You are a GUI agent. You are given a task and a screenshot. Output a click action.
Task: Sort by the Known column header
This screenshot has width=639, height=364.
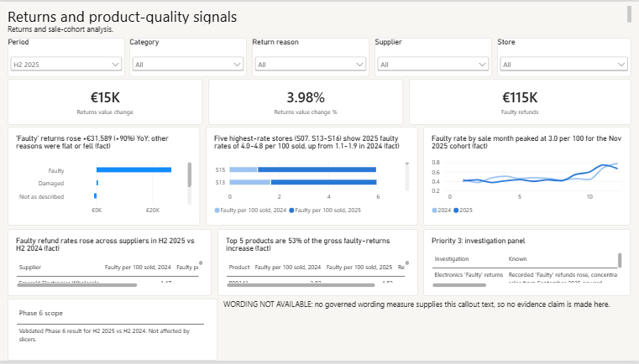517,259
